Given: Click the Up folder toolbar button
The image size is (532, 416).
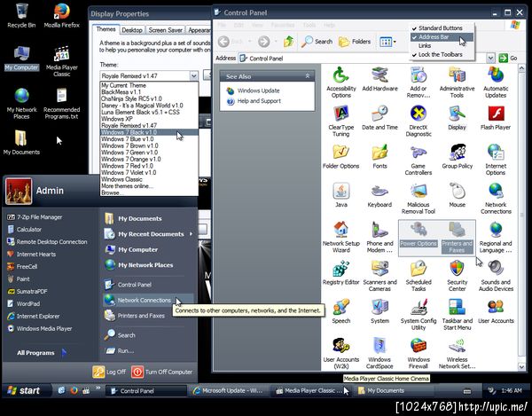Looking at the screenshot, I should [x=288, y=42].
